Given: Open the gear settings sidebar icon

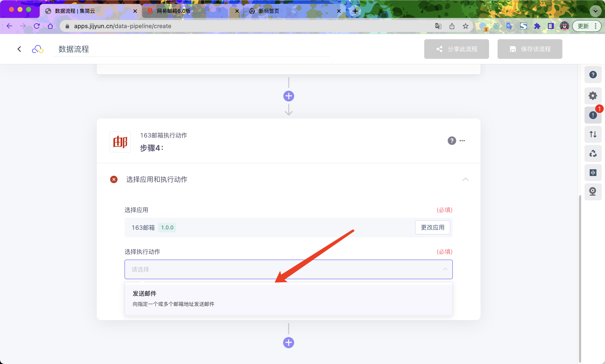Looking at the screenshot, I should [x=593, y=96].
